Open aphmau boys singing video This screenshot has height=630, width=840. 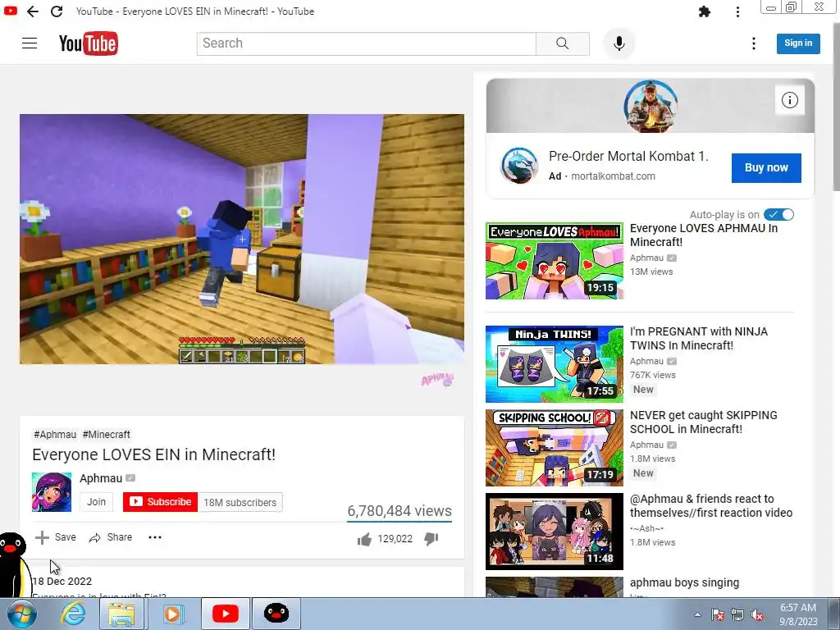click(684, 582)
